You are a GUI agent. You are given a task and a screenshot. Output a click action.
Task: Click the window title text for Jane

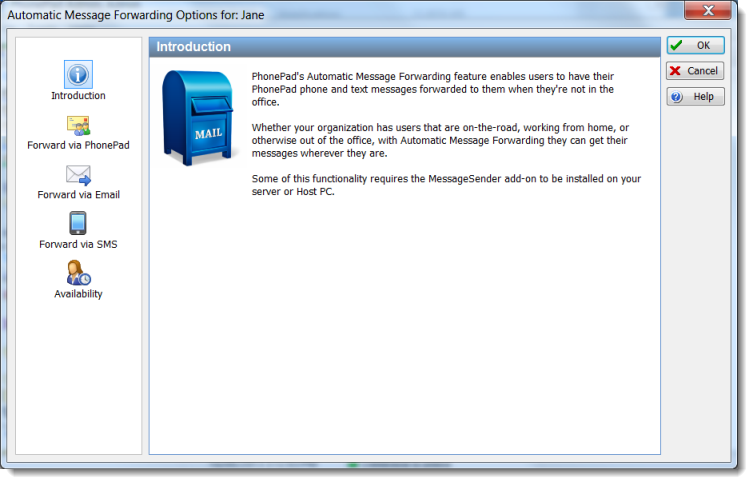coord(136,15)
